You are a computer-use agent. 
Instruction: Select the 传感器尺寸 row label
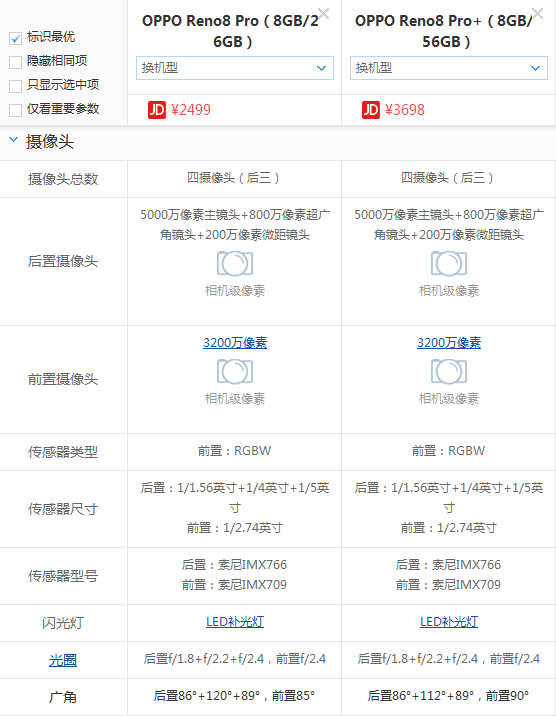click(x=63, y=509)
